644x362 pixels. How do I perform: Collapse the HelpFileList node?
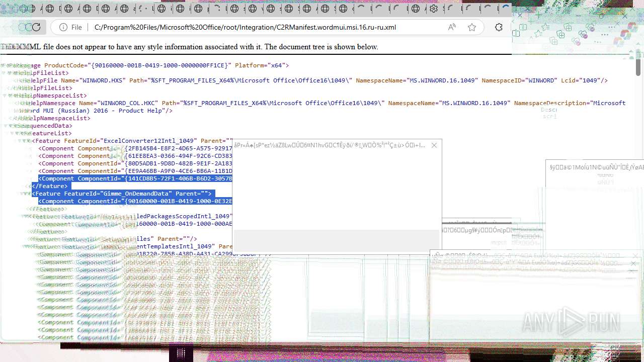tap(10, 73)
